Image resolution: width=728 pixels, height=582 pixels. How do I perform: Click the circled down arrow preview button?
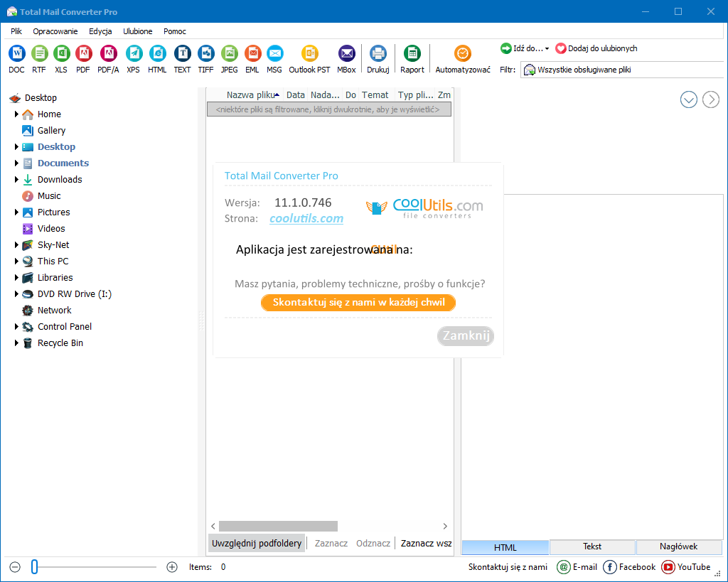tap(688, 99)
